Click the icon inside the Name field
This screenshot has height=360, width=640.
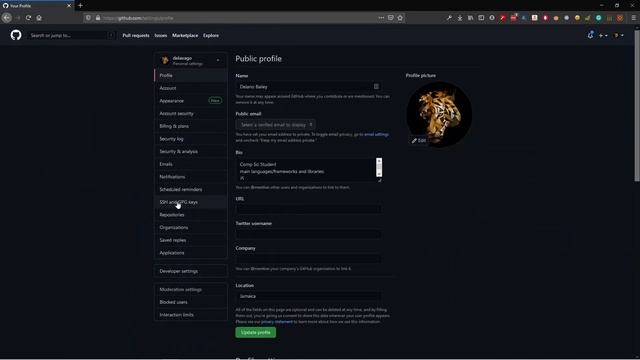376,87
